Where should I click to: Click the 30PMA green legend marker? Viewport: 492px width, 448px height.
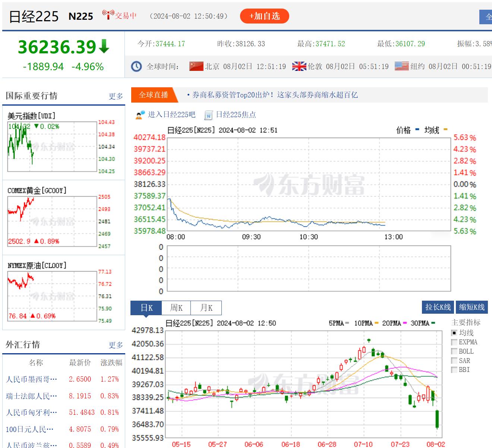tap(433, 323)
